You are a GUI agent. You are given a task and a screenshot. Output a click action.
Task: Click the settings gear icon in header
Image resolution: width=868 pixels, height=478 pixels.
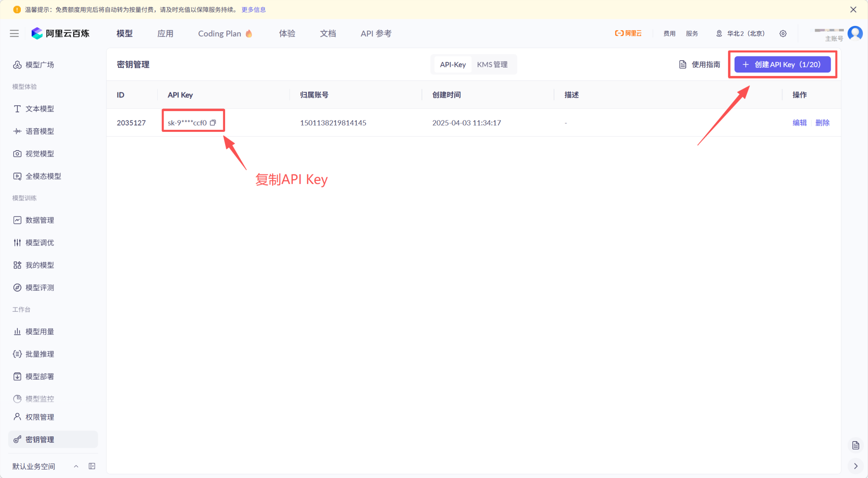783,34
